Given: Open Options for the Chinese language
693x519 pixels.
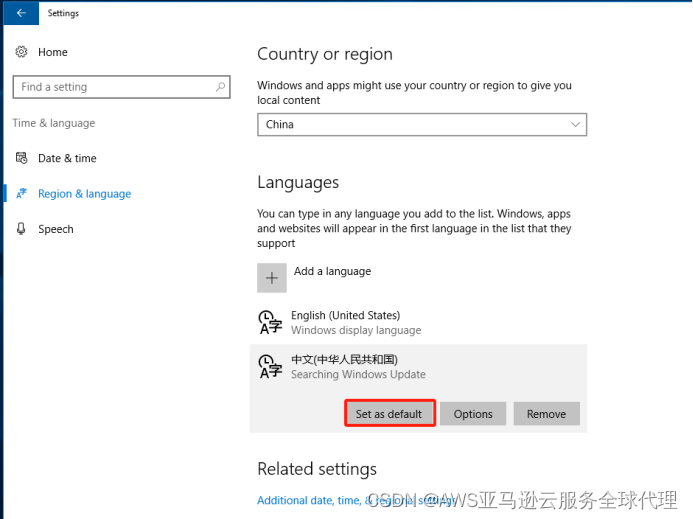Looking at the screenshot, I should click(473, 414).
